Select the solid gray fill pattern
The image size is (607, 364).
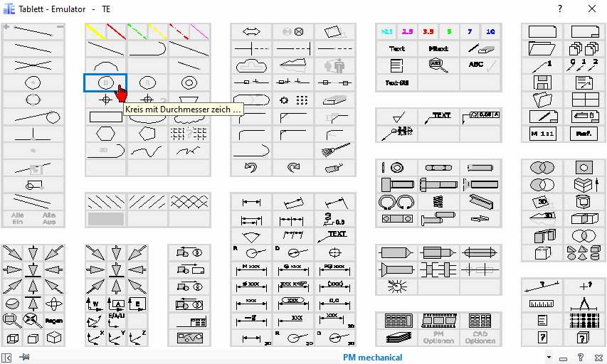pos(106,218)
